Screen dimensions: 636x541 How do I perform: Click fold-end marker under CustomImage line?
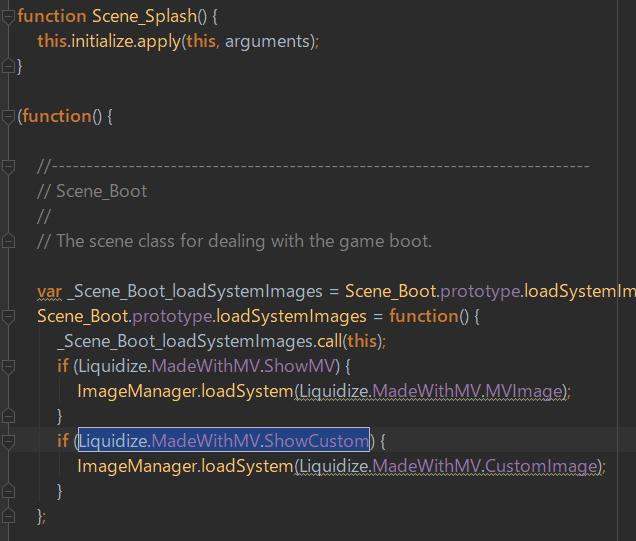8,491
